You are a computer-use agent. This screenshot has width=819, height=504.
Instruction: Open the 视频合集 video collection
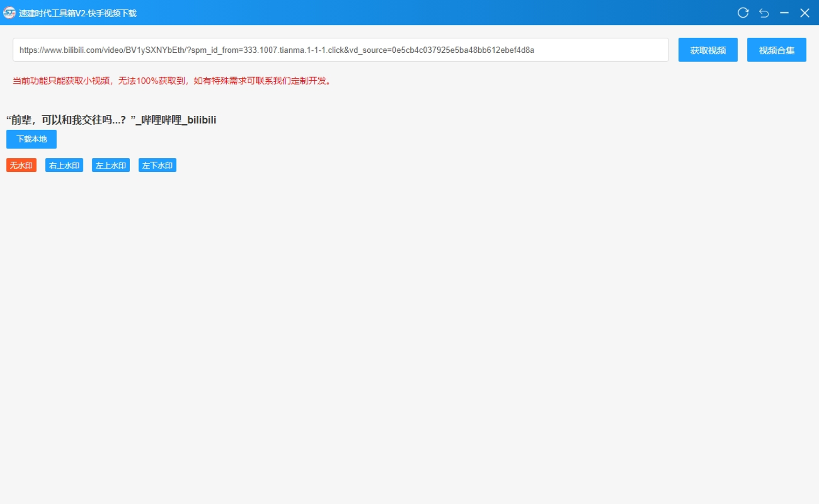[776, 50]
